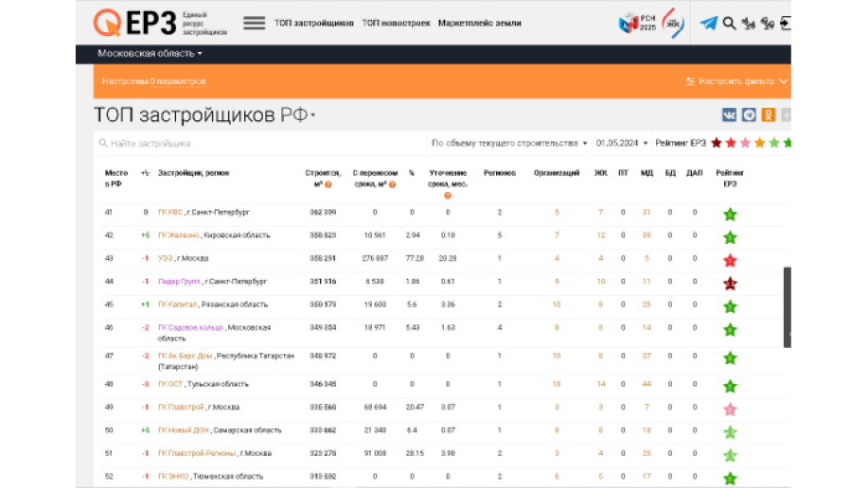
Task: Click the Telegram icon in header
Action: coord(708,23)
